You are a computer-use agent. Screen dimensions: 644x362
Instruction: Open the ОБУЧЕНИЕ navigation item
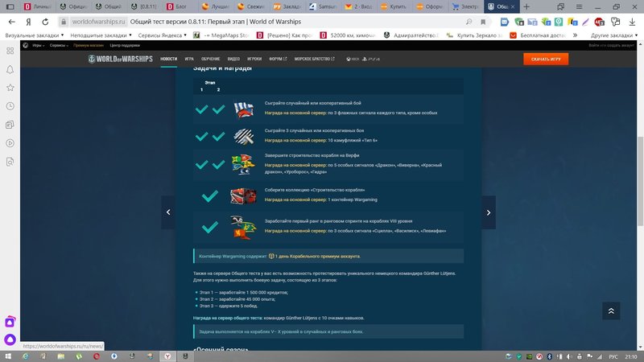(x=210, y=59)
